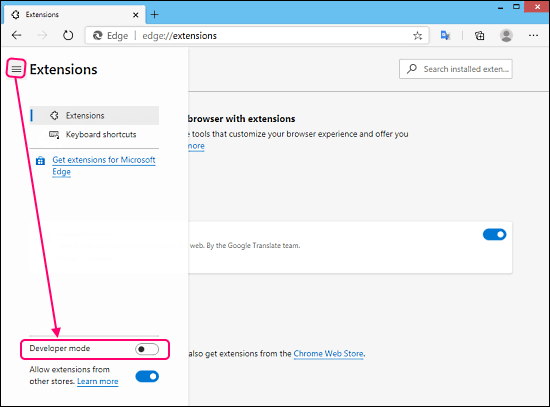Click the search magnifier icon
This screenshot has width=550, height=407.
412,68
